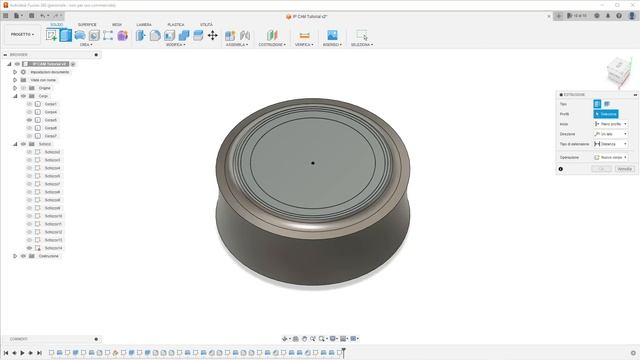640x360 pixels.
Task: Choose the solid Extrude type icon
Action: pyautogui.click(x=597, y=104)
